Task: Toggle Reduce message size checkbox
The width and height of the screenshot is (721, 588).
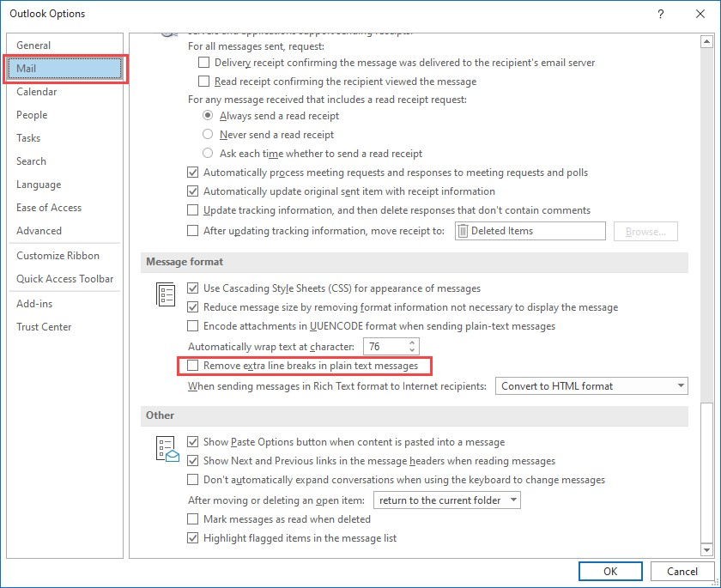Action: pos(192,307)
